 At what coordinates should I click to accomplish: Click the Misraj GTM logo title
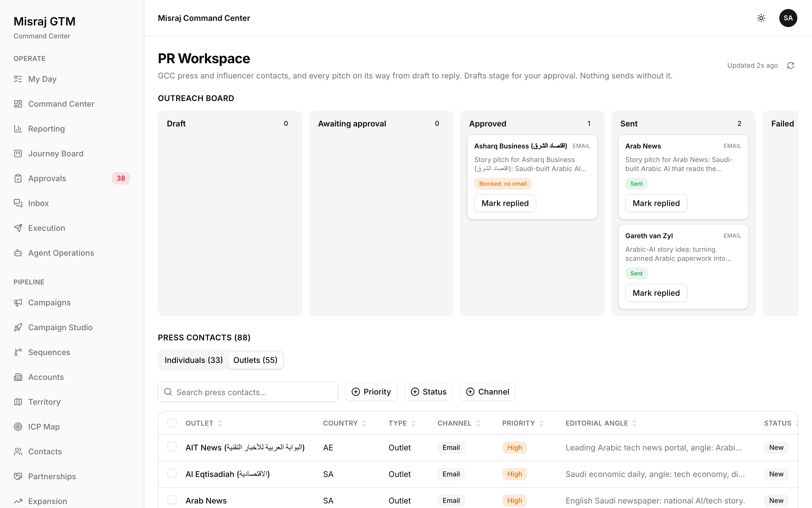point(44,21)
